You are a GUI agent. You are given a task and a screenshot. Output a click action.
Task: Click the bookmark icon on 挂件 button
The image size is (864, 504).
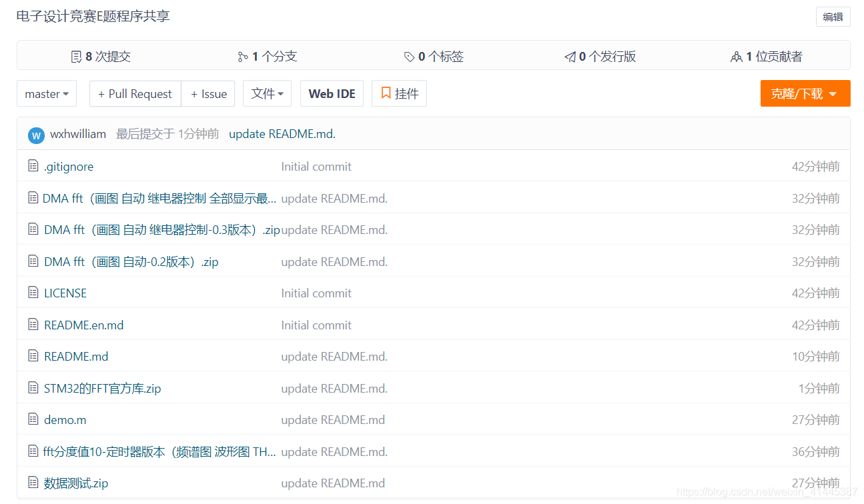tap(386, 93)
